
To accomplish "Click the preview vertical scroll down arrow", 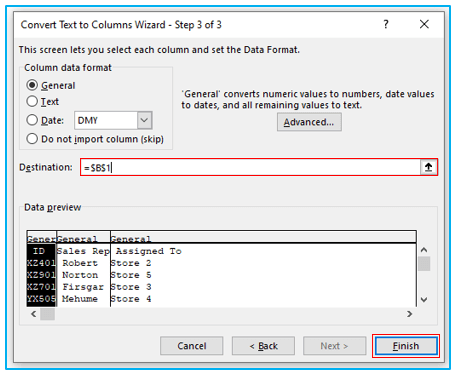I will click(x=424, y=299).
